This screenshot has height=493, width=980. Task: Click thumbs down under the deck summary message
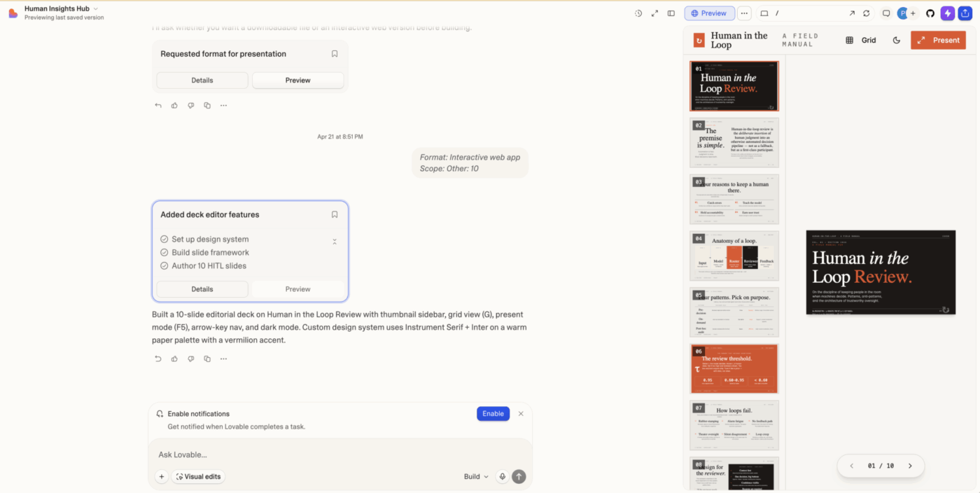pos(190,359)
